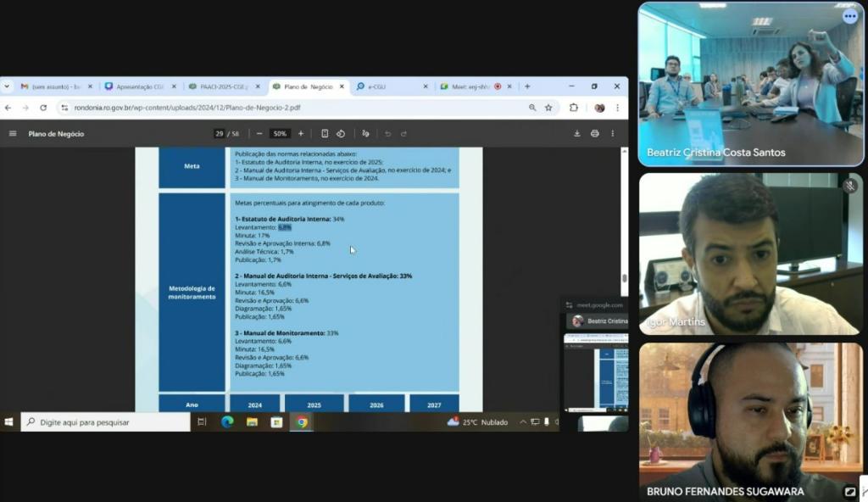
Task: Show hidden system tray icons
Action: (x=523, y=422)
